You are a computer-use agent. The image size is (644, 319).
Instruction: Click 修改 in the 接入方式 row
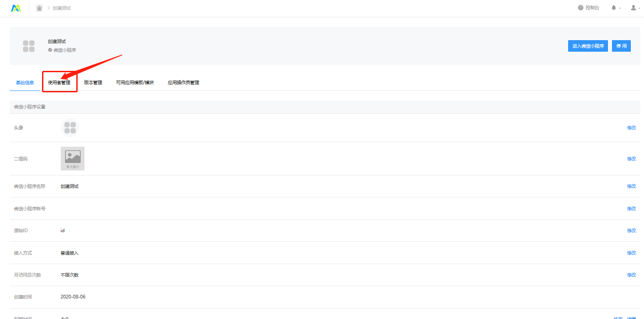[x=631, y=253]
